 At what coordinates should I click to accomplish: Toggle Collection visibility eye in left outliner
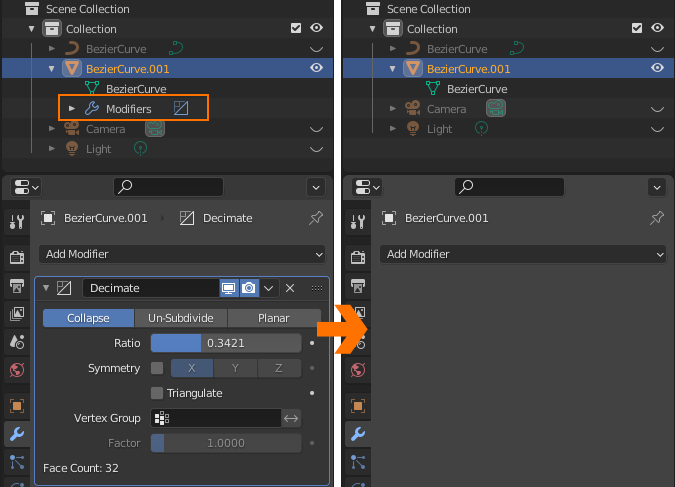pos(316,28)
